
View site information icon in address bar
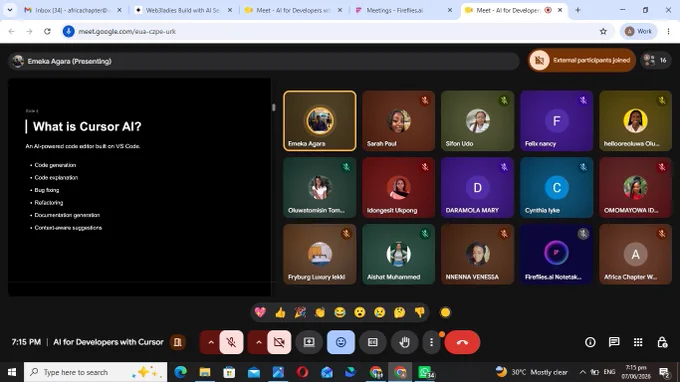coord(69,31)
